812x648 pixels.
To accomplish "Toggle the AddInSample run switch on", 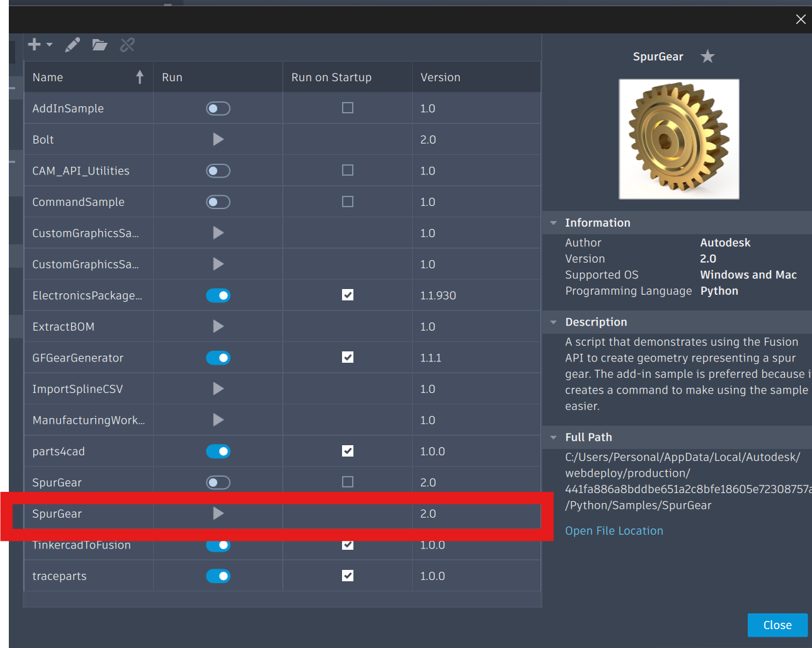I will [218, 108].
